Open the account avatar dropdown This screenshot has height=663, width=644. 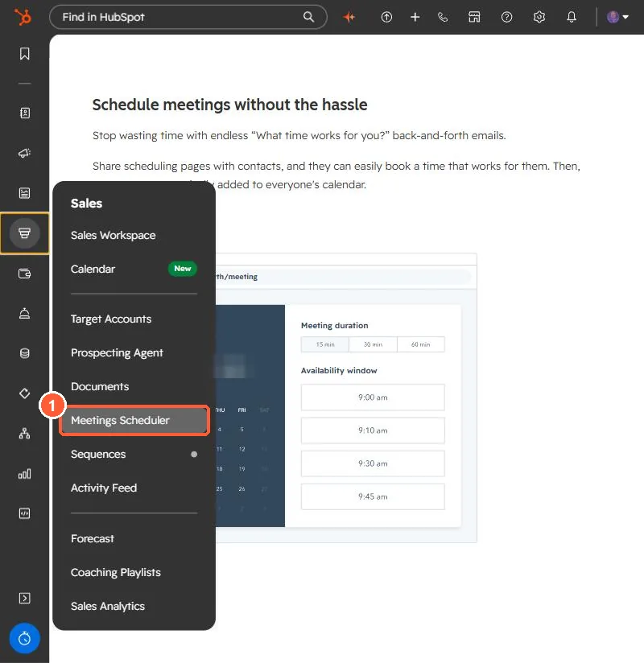pos(617,17)
